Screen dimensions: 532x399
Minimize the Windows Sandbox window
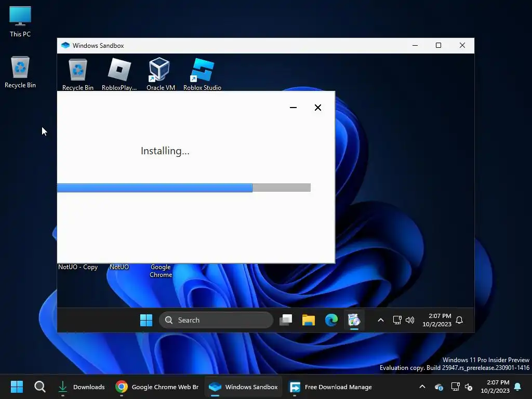tap(415, 46)
